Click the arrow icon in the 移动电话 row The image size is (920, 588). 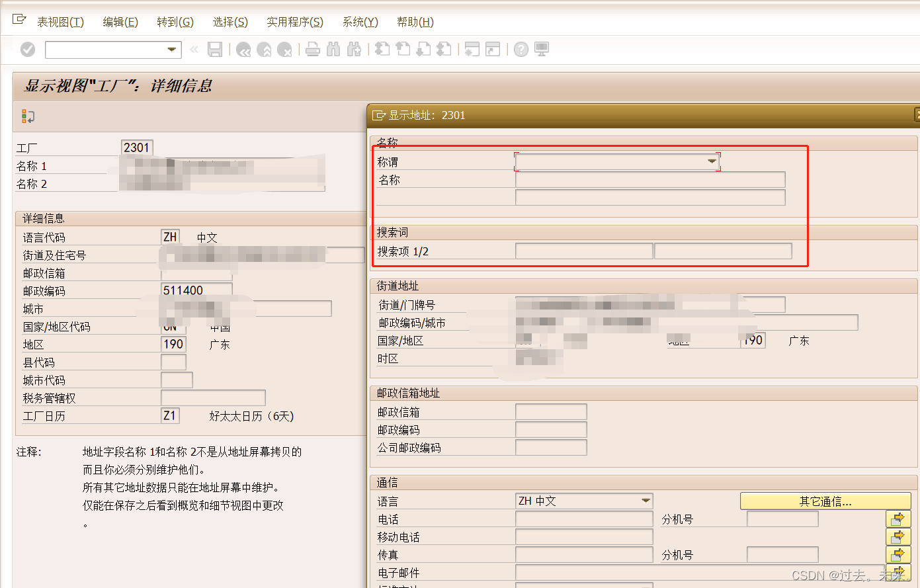click(898, 536)
